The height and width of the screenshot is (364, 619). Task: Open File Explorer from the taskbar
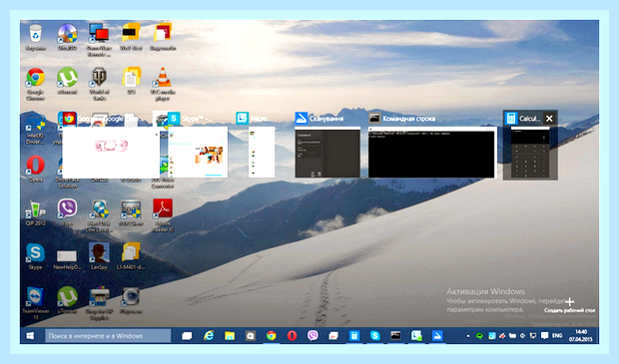[230, 336]
